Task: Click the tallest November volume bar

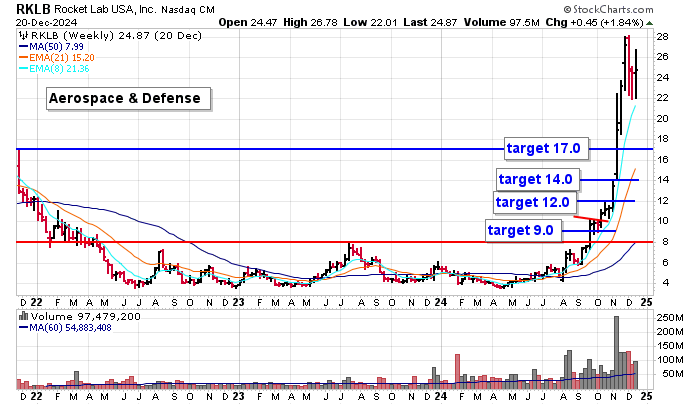Action: pos(617,352)
